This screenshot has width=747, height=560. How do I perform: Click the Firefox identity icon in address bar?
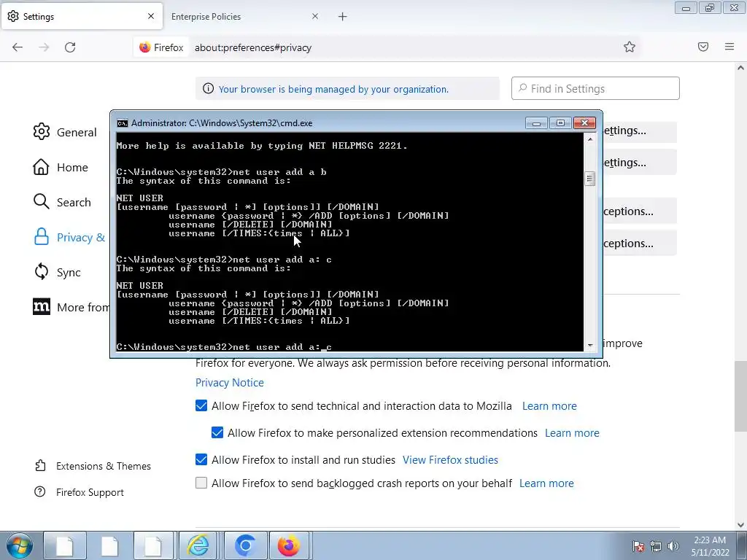click(x=161, y=47)
